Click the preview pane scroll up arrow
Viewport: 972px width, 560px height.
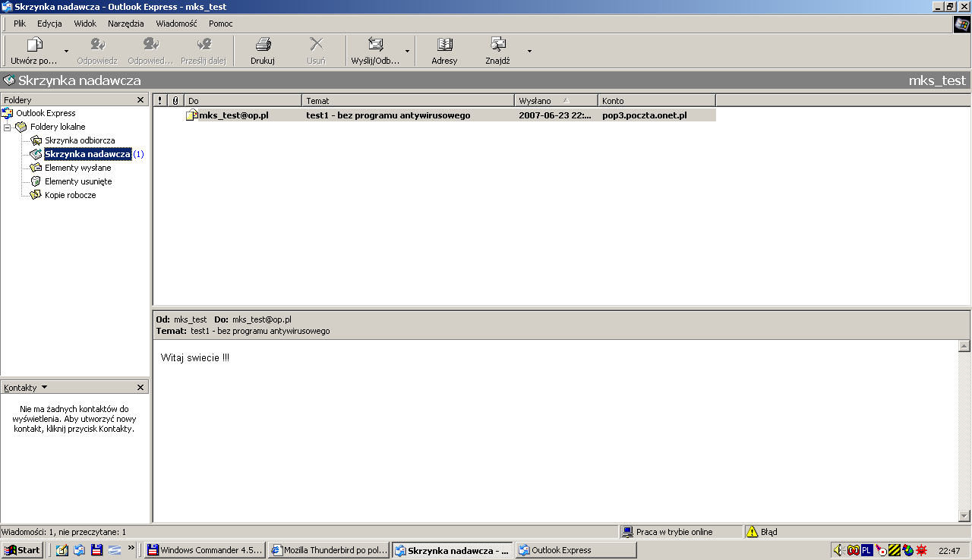click(x=964, y=346)
